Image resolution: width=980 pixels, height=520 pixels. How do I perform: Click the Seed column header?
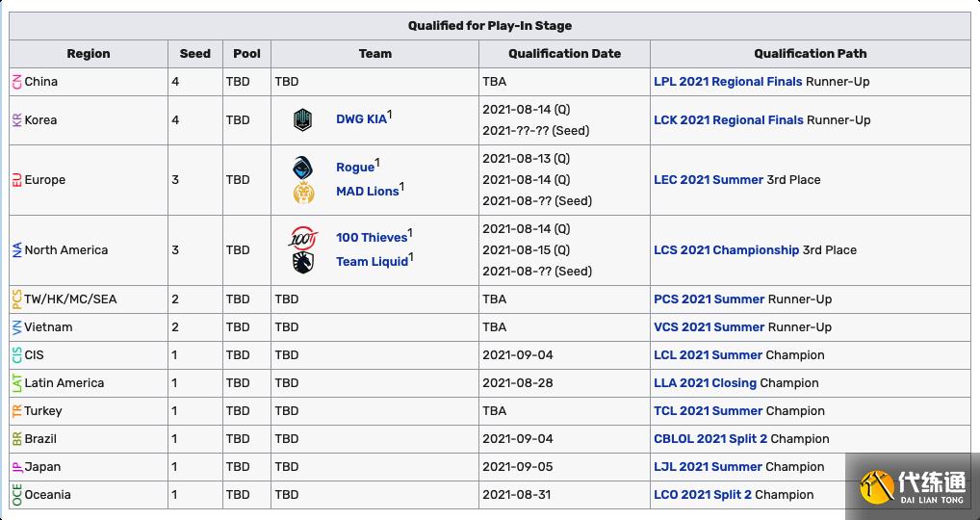pyautogui.click(x=194, y=54)
